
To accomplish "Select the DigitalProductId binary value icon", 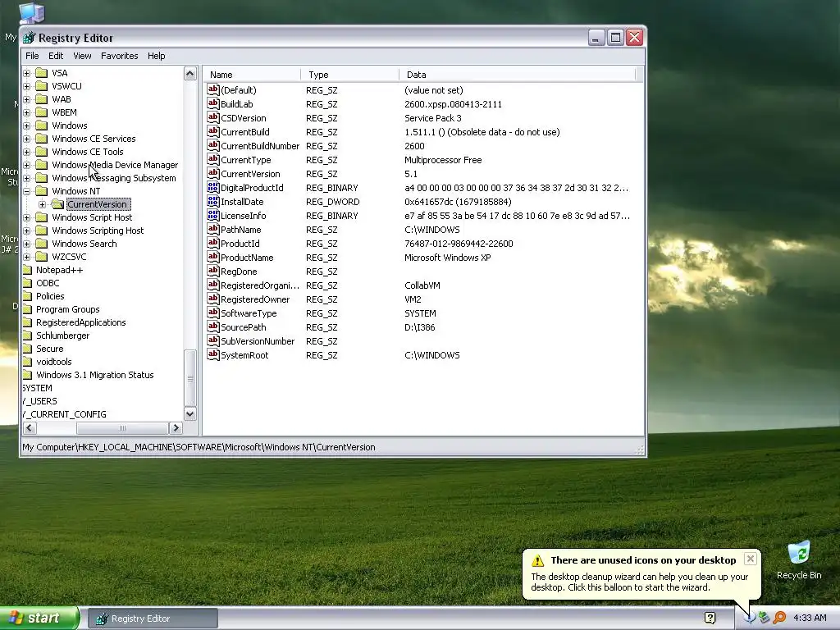I will [x=213, y=188].
